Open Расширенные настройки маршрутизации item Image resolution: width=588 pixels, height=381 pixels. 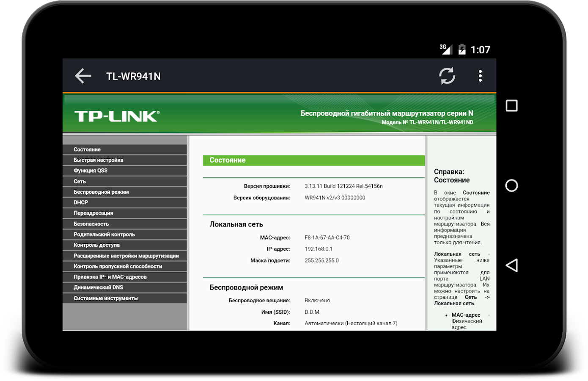point(124,256)
